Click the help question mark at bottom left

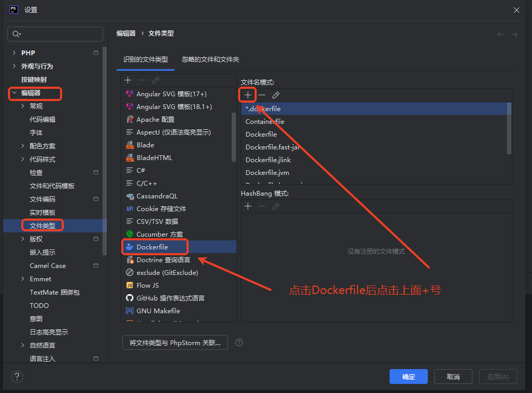[x=17, y=377]
